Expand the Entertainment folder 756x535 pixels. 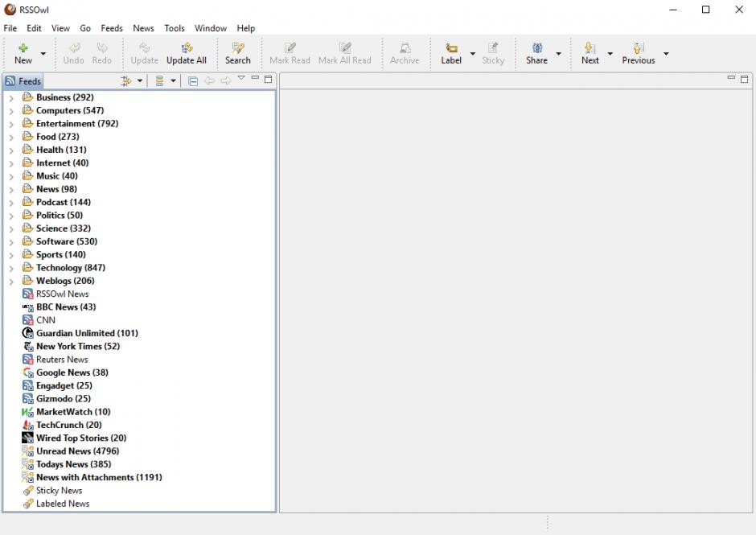pyautogui.click(x=11, y=124)
